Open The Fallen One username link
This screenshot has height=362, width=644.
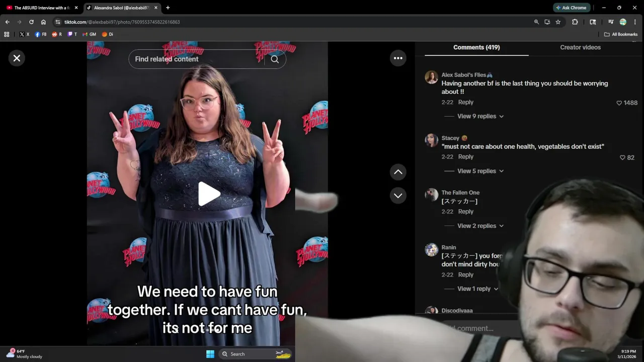[x=460, y=193]
